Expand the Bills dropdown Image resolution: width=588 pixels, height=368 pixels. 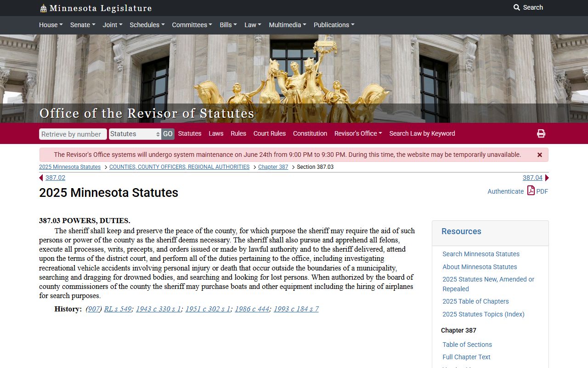click(228, 25)
